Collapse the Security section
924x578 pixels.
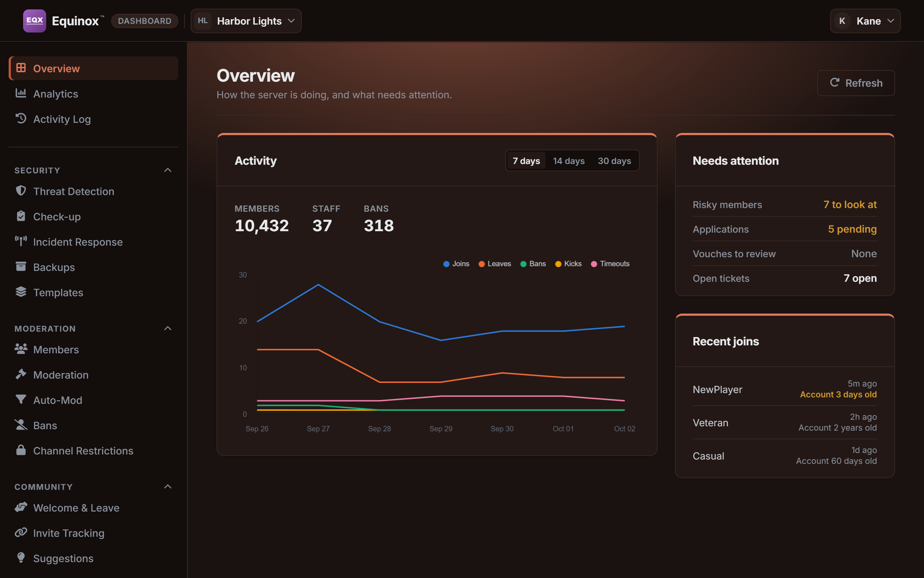167,170
